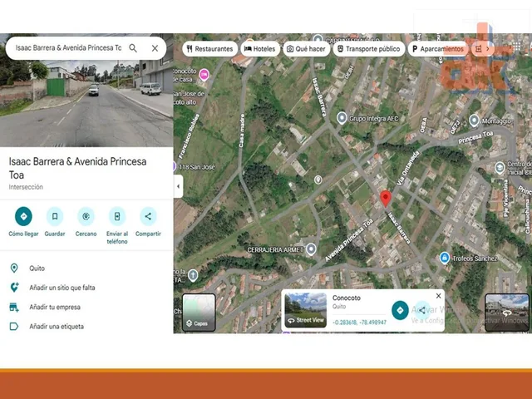Click the search magnifier icon
This screenshot has width=532, height=399.
tap(133, 48)
